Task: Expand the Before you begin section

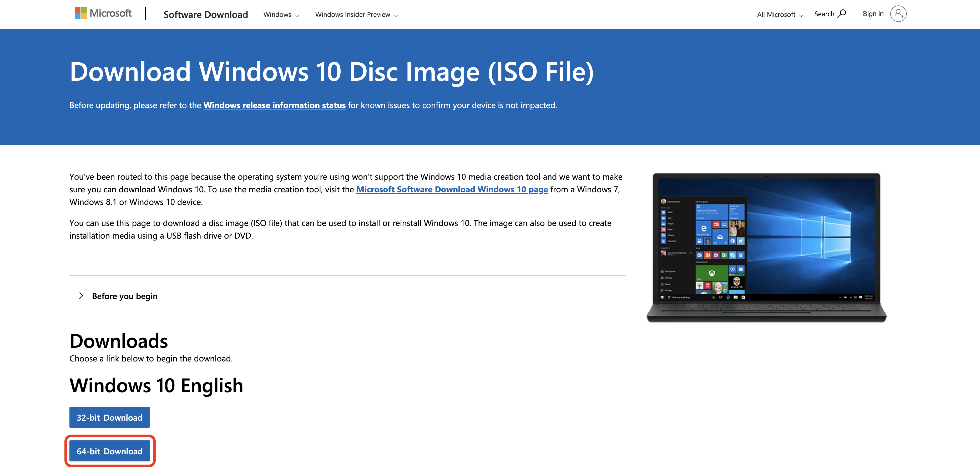Action: pyautogui.click(x=125, y=296)
